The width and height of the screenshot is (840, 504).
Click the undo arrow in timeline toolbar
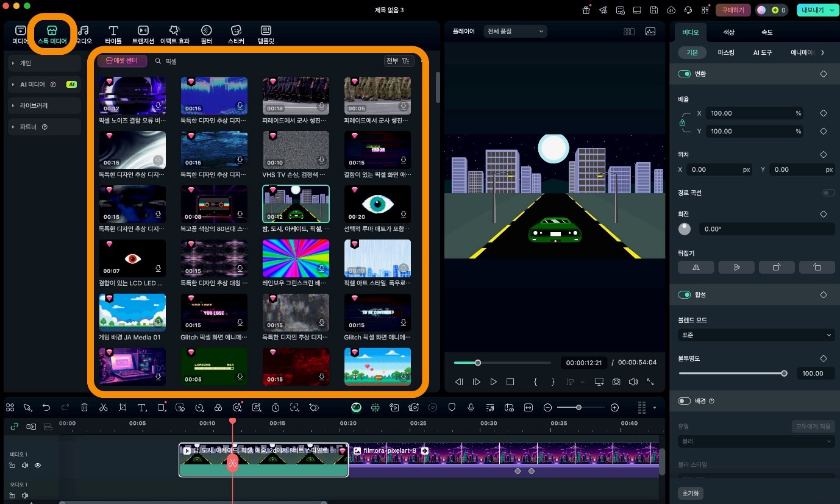46,408
